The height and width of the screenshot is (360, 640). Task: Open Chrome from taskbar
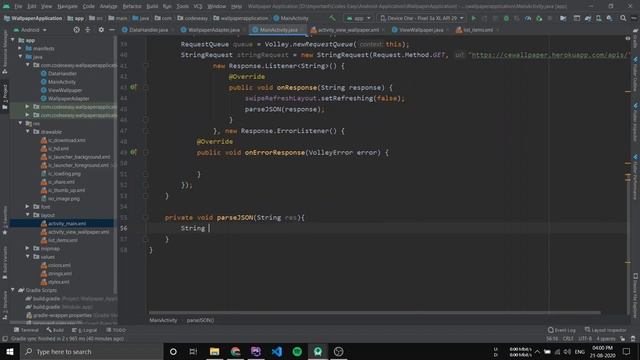click(x=236, y=351)
